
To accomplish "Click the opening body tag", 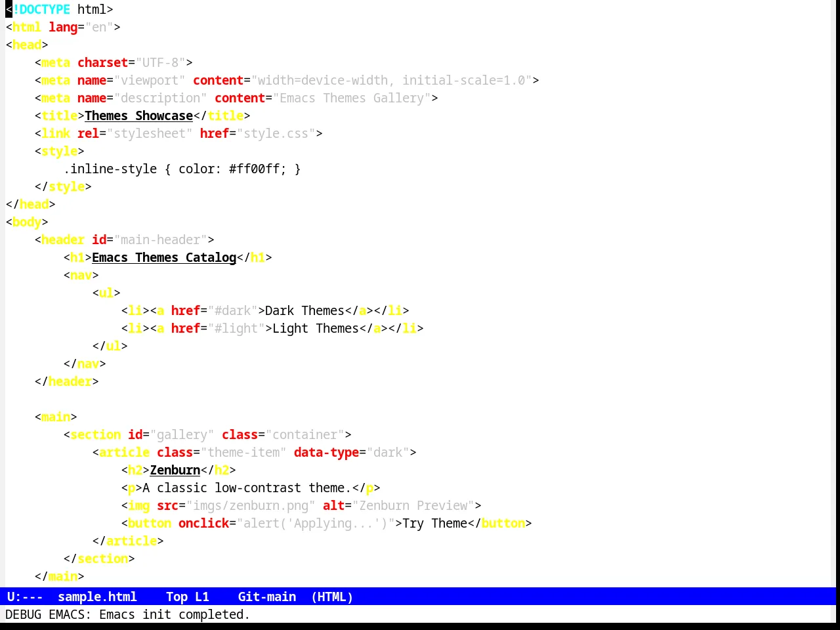I will tap(27, 222).
